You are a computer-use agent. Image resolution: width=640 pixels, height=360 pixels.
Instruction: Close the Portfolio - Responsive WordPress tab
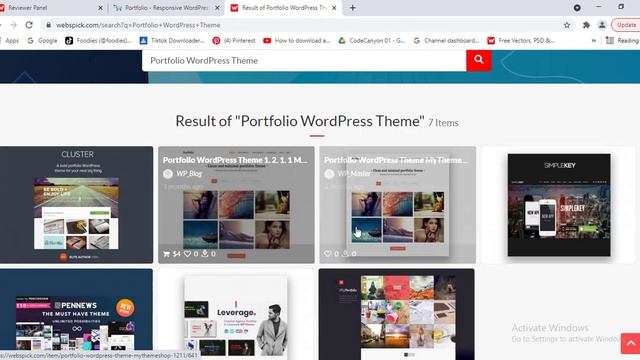[217, 8]
